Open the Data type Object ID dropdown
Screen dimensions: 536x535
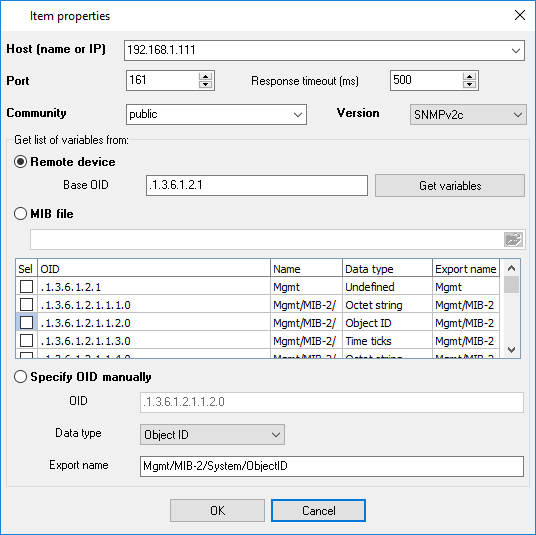pyautogui.click(x=276, y=435)
